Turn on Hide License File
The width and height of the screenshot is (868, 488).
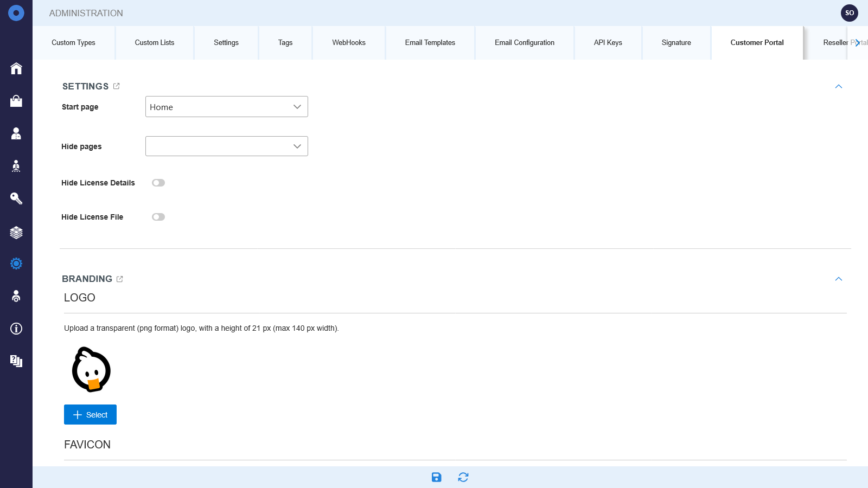[x=158, y=217]
